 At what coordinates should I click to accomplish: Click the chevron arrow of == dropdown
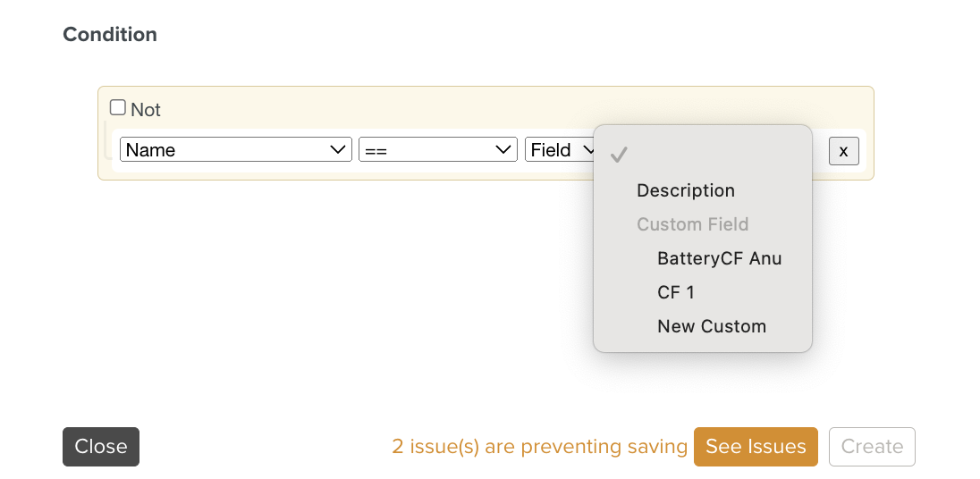click(504, 150)
